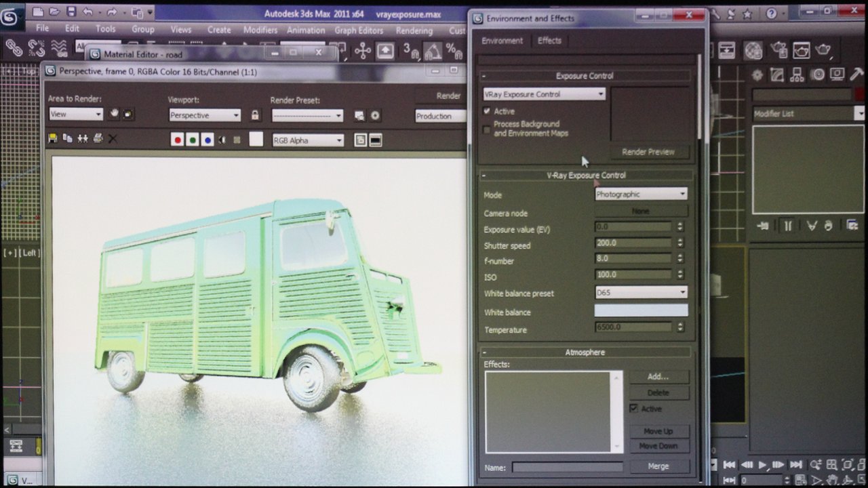The width and height of the screenshot is (868, 488).
Task: Select the Bind to Space Warp tool
Action: pos(59,47)
